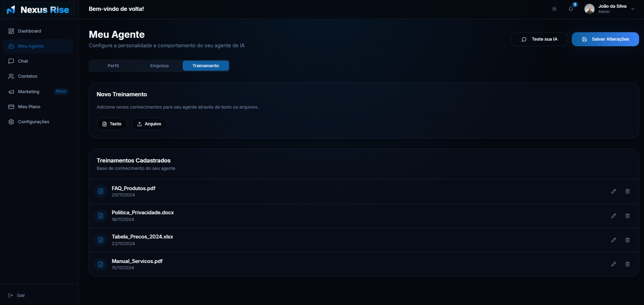Delete FAQ_Produtos.pdf using trash icon
Image resolution: width=644 pixels, height=305 pixels.
click(628, 192)
